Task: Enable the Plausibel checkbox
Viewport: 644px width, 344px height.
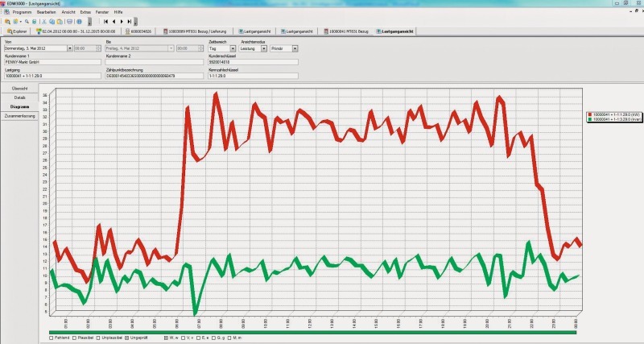Action: click(x=76, y=338)
